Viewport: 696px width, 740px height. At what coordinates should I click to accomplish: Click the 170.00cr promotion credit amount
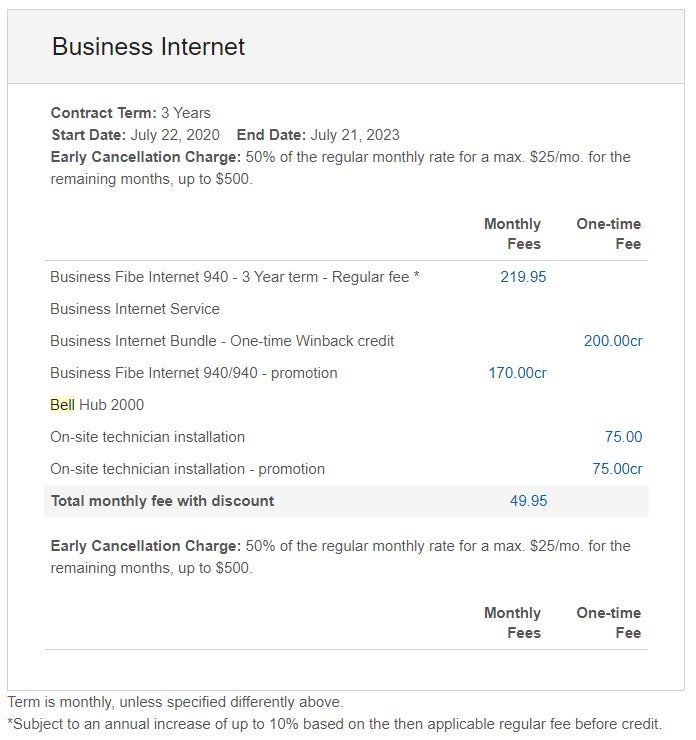coord(517,373)
